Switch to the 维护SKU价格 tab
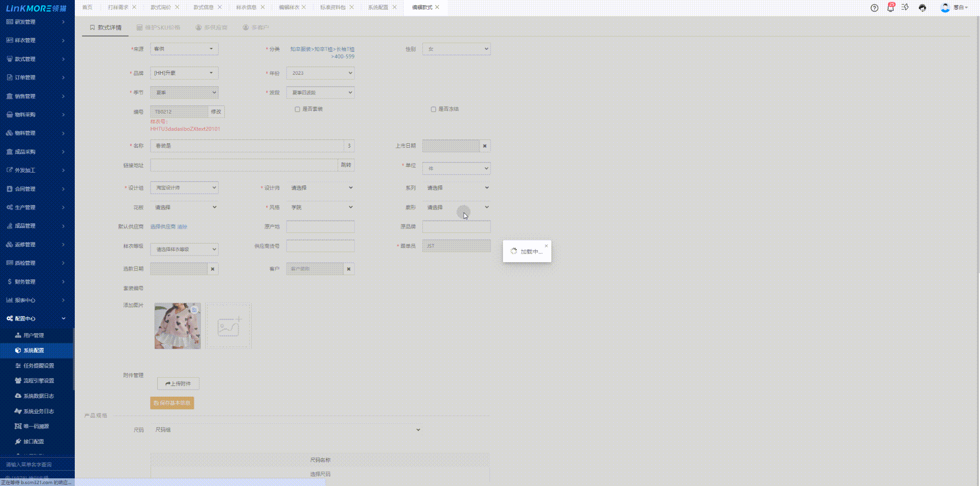The height and width of the screenshot is (486, 980). pyautogui.click(x=159, y=28)
